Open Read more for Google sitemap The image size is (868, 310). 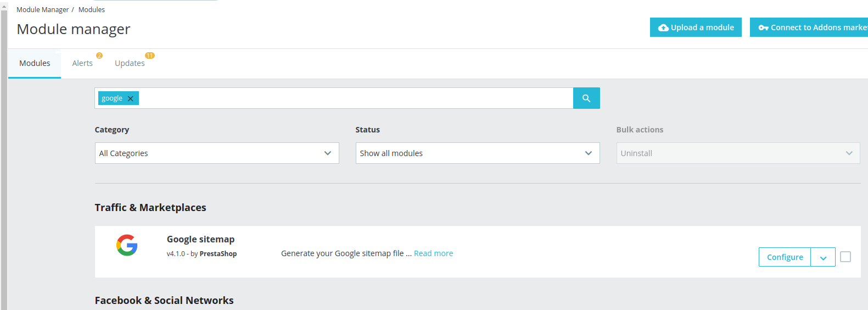[x=433, y=253]
